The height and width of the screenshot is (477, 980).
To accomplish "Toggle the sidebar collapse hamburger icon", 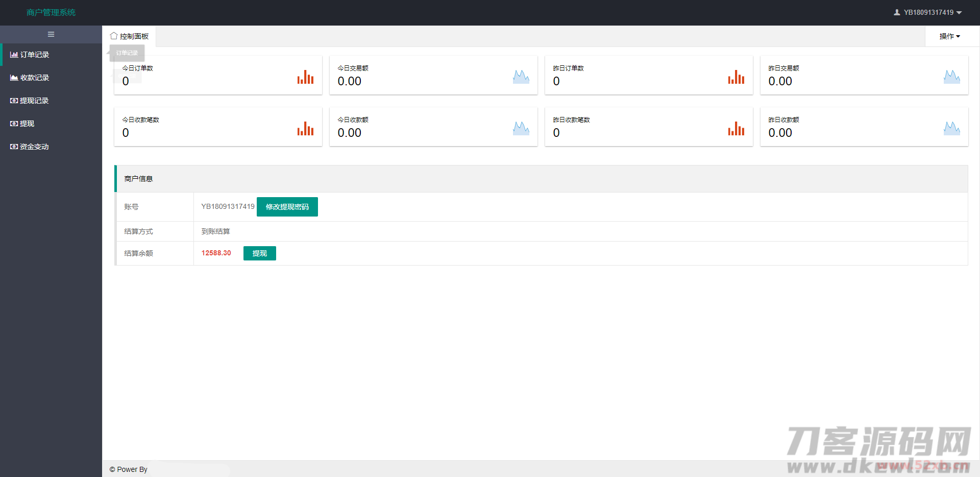I will tap(51, 34).
